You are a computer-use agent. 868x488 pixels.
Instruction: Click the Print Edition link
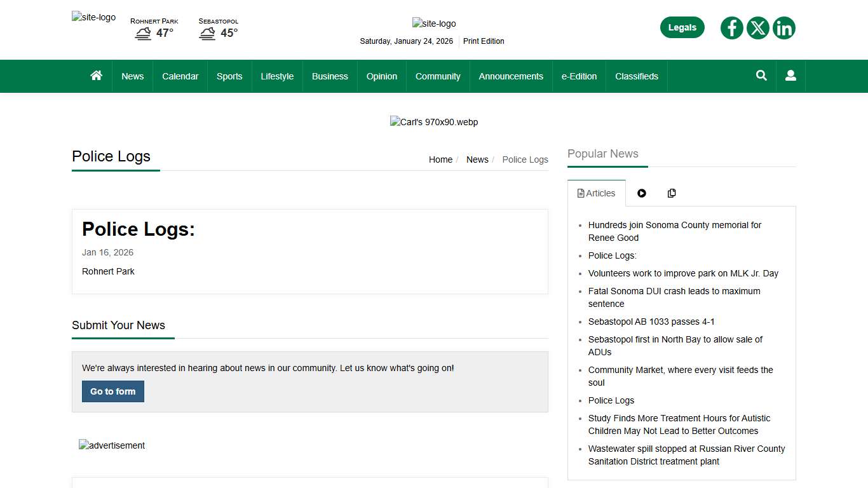(x=484, y=41)
